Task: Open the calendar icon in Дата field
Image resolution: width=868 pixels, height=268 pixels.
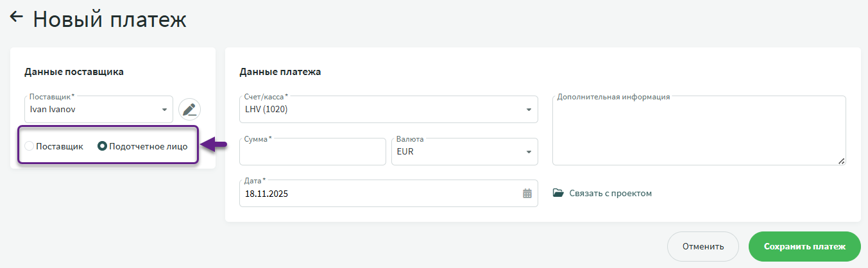Action: tap(527, 194)
